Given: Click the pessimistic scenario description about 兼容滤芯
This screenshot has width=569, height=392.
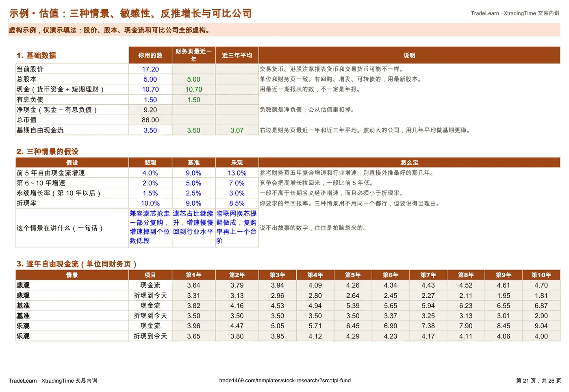Looking at the screenshot, I should 150,227.
